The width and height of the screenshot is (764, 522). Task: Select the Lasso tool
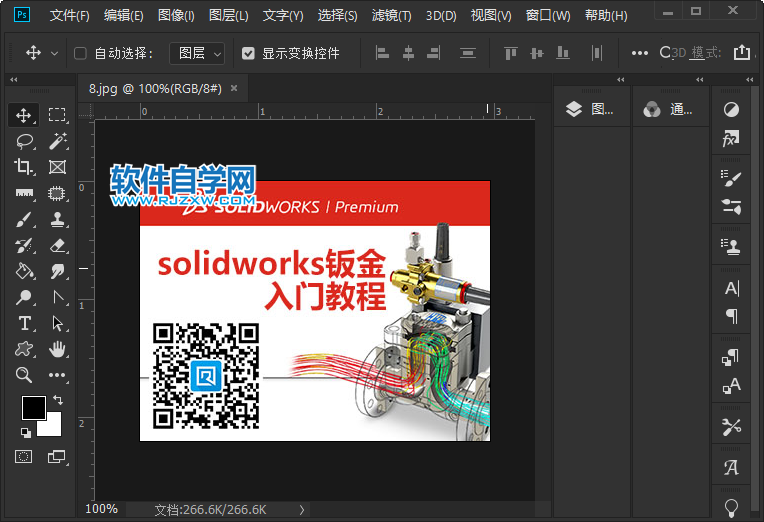pos(25,141)
